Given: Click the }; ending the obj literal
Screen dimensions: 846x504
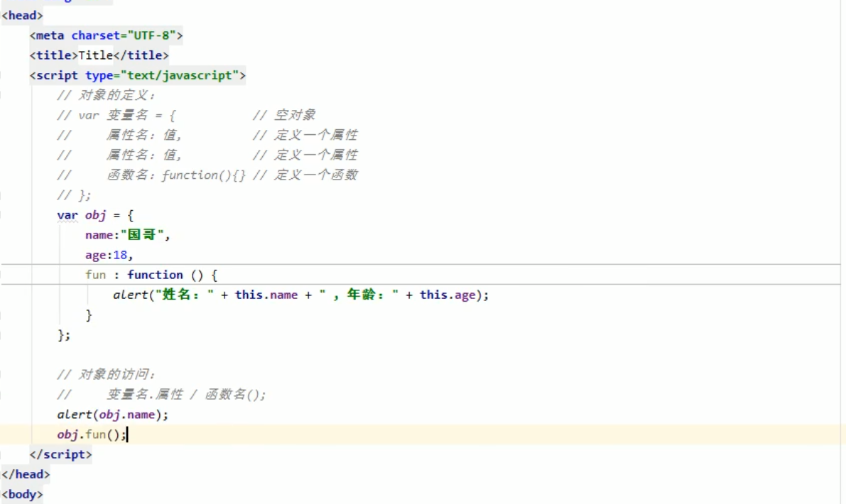Looking at the screenshot, I should 64,335.
